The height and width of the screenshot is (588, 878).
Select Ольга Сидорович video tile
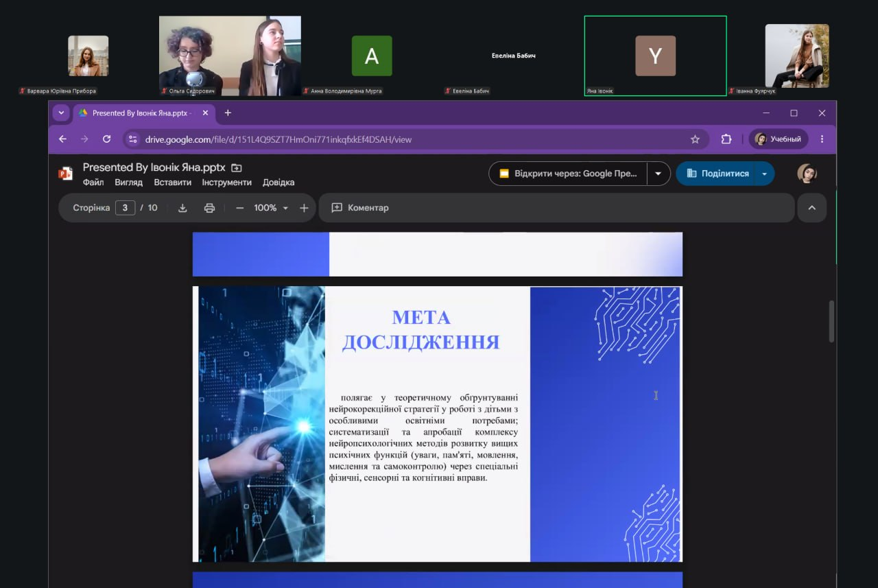pos(230,56)
